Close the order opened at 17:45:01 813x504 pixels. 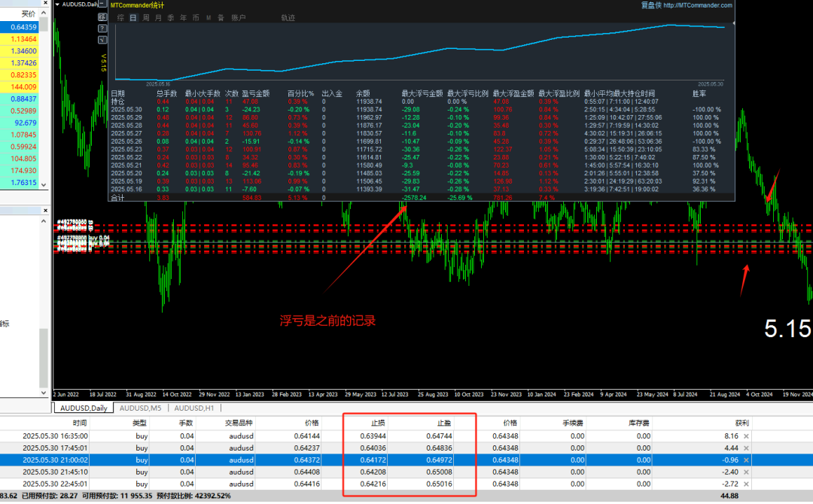[746, 448]
